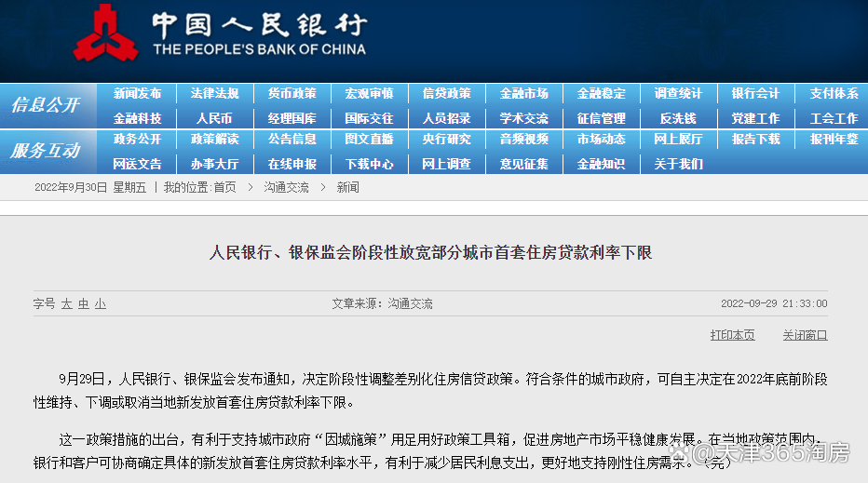Click the 新闻 breadcrumb link
Viewport: 868px width, 483px height.
(347, 188)
